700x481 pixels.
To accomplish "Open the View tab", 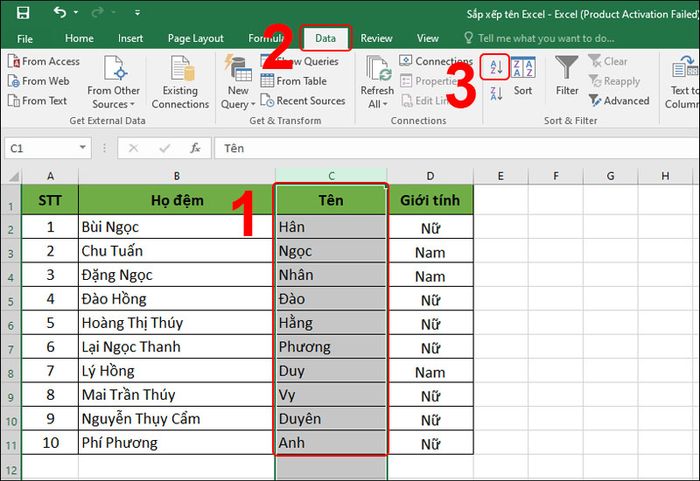I will click(x=428, y=38).
